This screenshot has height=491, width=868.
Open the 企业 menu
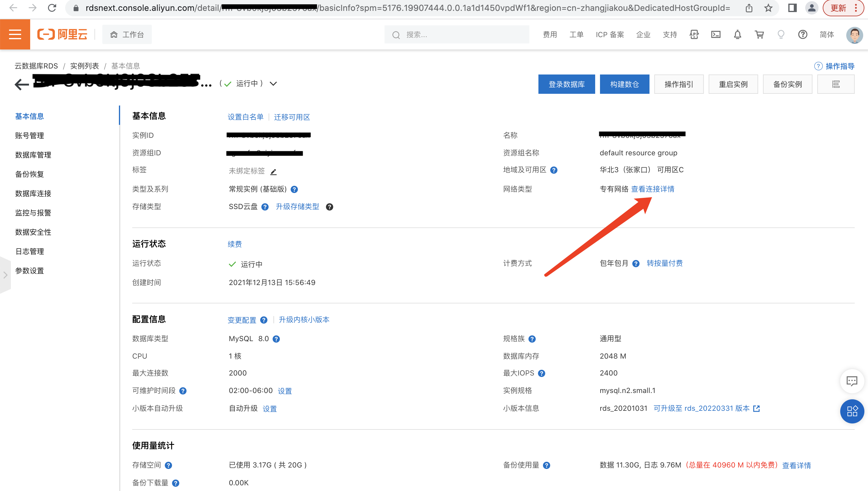[643, 34]
